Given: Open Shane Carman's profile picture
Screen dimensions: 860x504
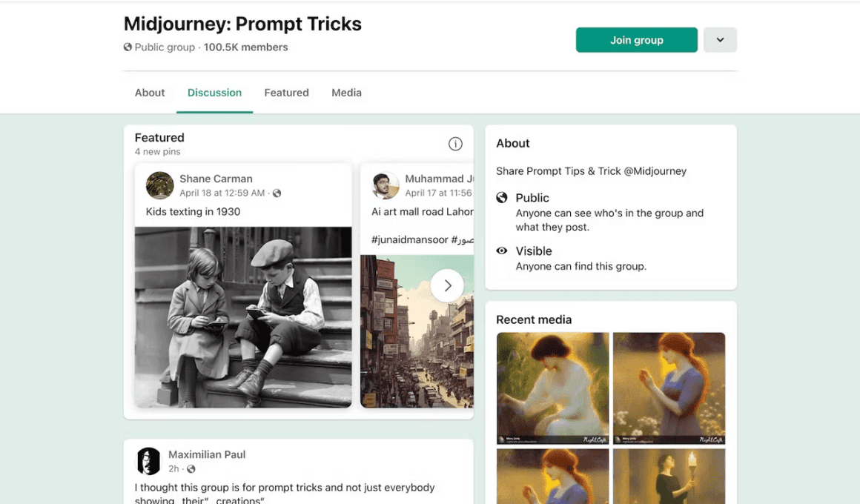Looking at the screenshot, I should tap(159, 185).
